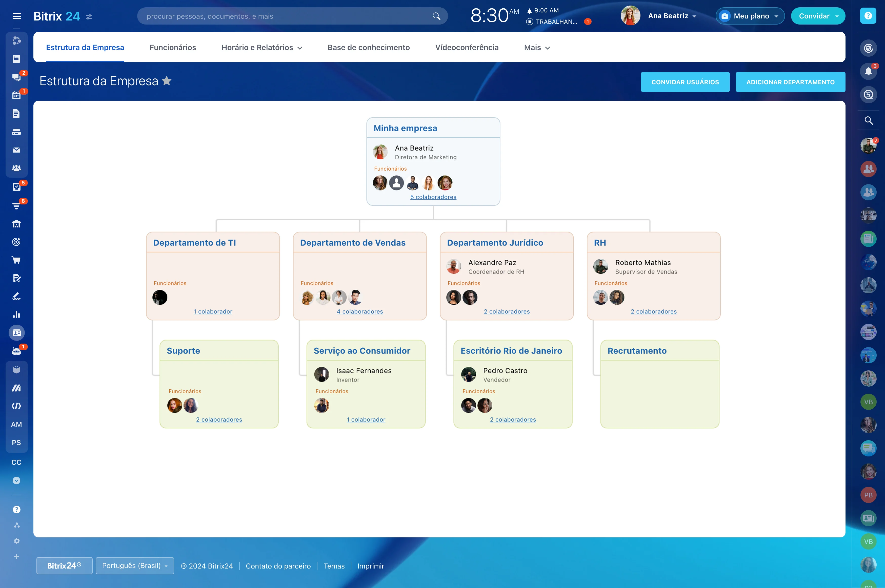The height and width of the screenshot is (588, 885).
Task: Switch to the Funcionários tab
Action: (x=173, y=48)
